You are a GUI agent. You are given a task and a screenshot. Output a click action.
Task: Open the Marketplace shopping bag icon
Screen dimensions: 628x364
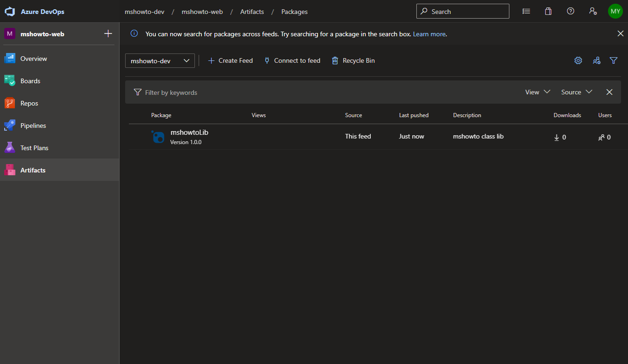[548, 11]
